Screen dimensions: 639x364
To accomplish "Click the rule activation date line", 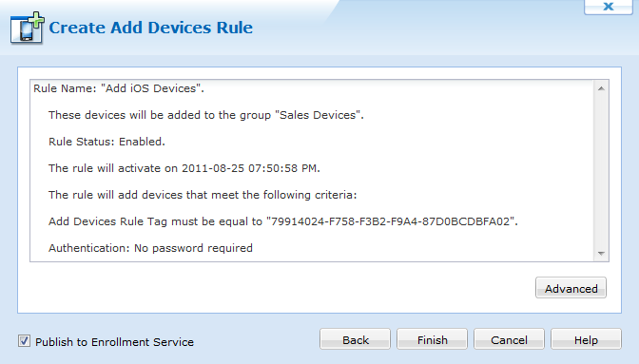I will (x=184, y=168).
